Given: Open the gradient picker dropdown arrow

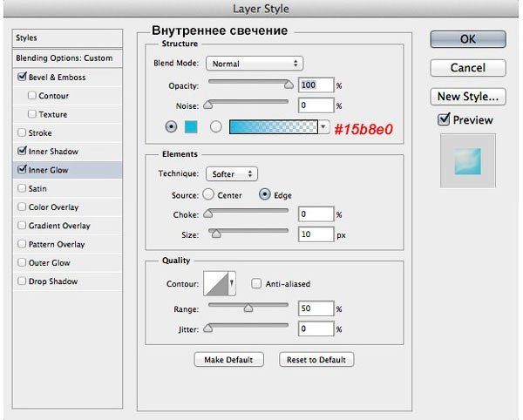Looking at the screenshot, I should tap(324, 127).
